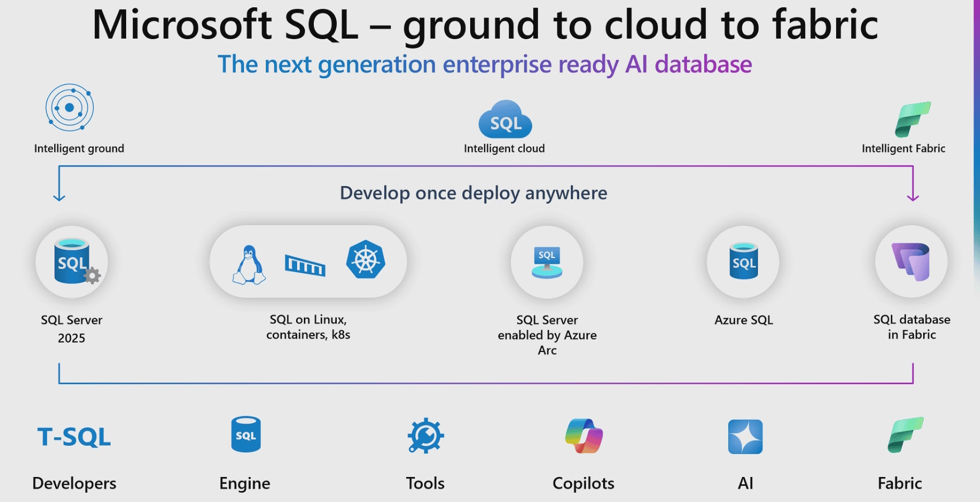Select the Azure SQL database icon
The image size is (980, 502).
[x=744, y=261]
